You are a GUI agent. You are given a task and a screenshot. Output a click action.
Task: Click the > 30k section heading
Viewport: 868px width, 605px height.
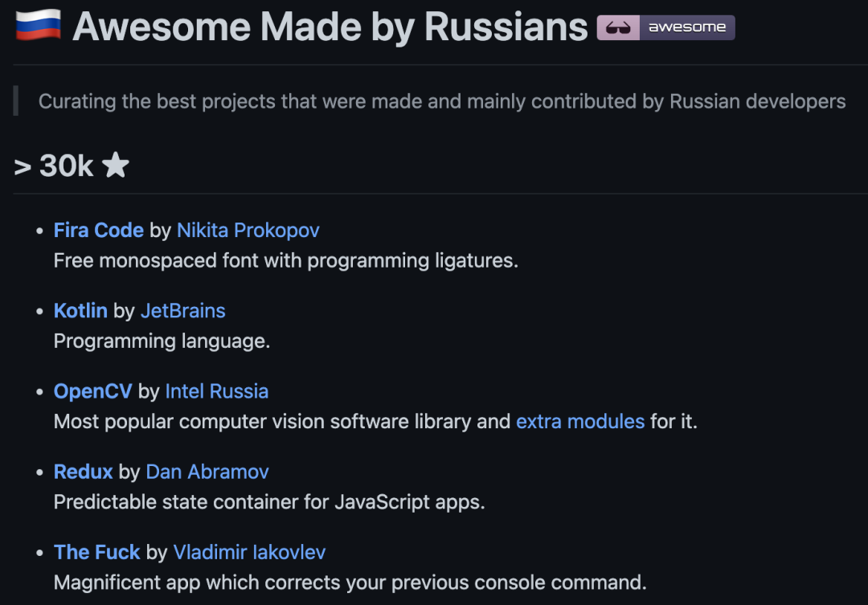click(72, 166)
